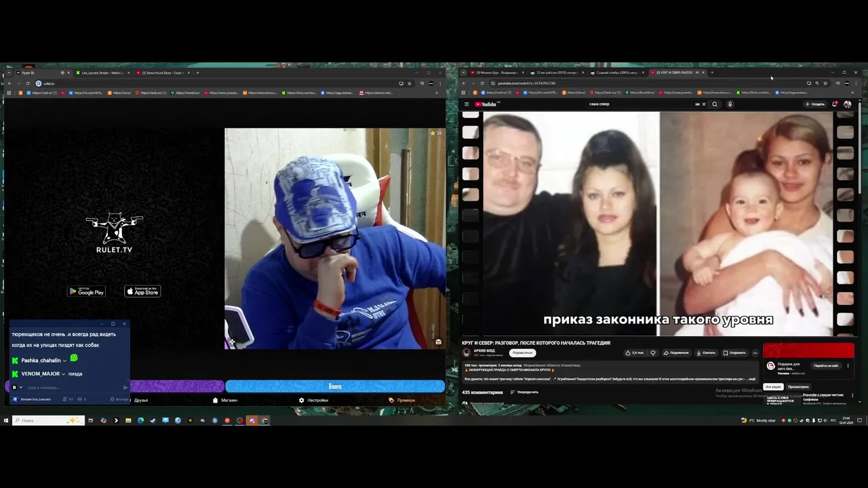Screen dimensions: 868x488
Task: Bookmark rulet.tv page with star
Action: pos(410,83)
